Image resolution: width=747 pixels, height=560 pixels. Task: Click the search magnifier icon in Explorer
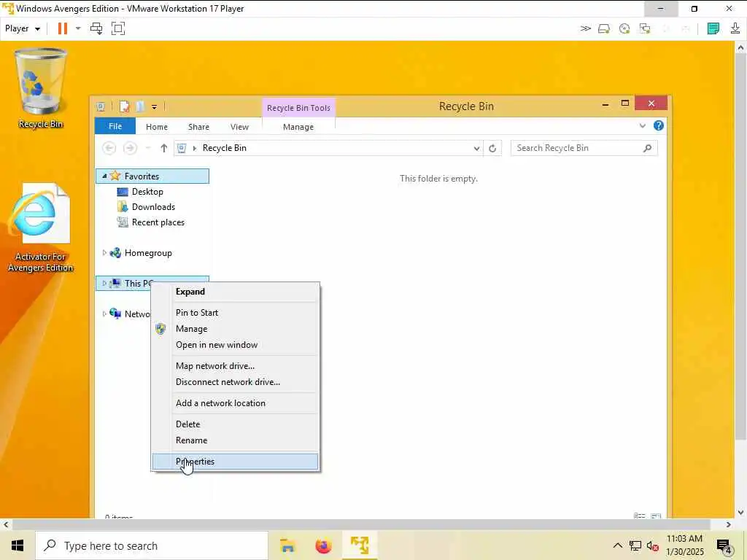pos(647,148)
